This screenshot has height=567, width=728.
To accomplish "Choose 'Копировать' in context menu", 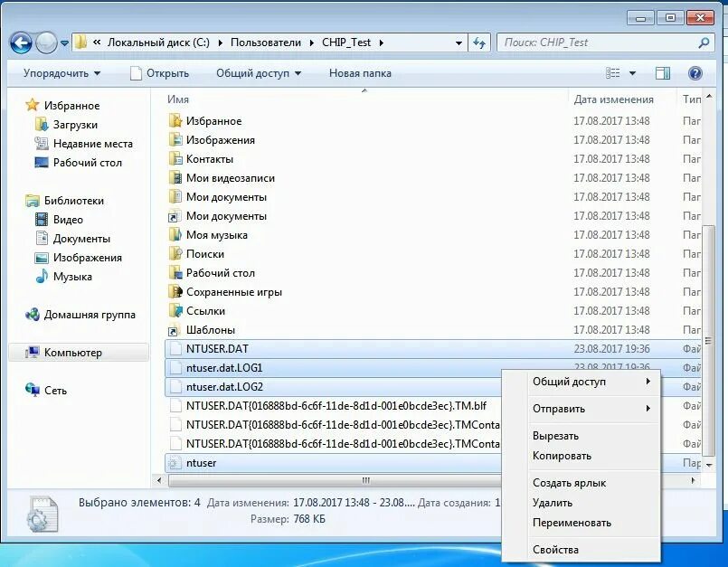I will tap(581, 456).
